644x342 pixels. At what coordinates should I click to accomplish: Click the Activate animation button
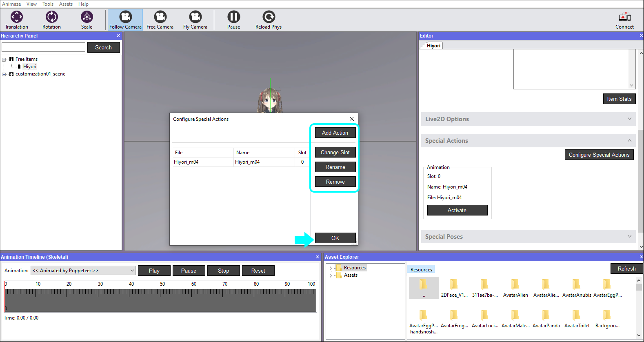(x=457, y=210)
